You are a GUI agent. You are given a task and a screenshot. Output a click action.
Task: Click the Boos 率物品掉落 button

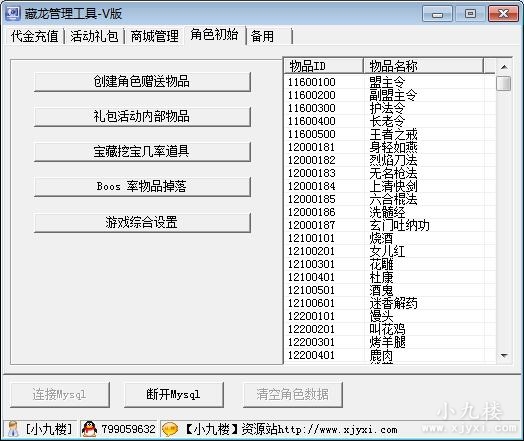coord(142,187)
